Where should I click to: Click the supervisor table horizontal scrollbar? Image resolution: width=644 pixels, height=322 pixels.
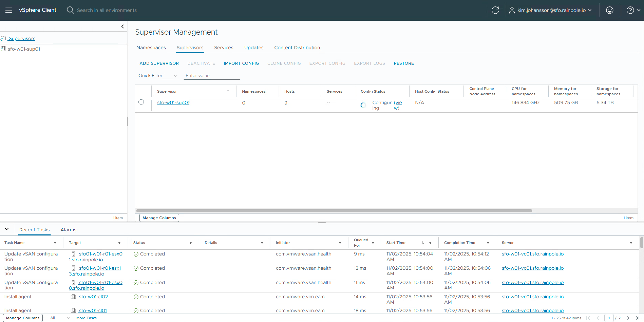coord(334,211)
